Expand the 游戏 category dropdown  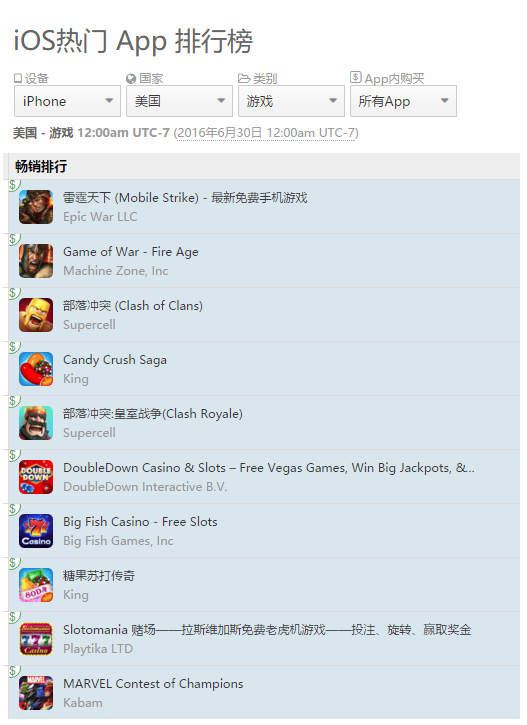click(291, 101)
